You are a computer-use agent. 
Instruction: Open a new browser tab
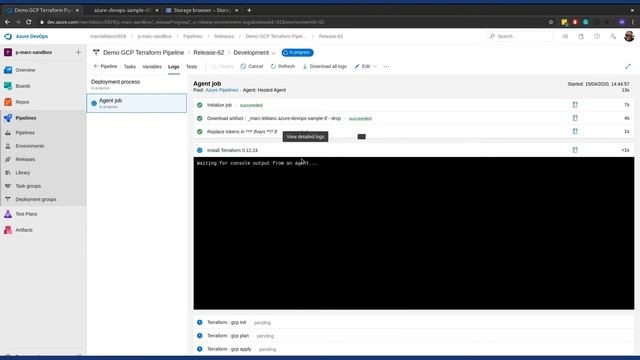coord(249,10)
